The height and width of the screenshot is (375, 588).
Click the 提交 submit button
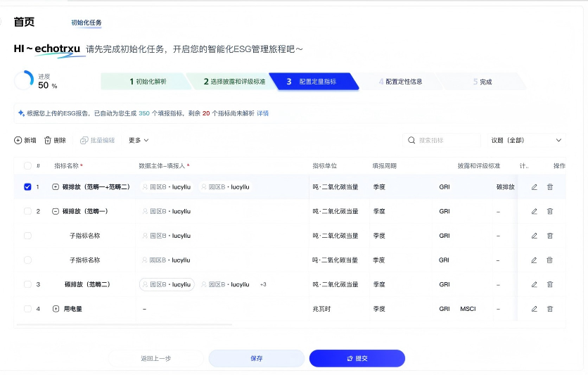click(x=357, y=358)
